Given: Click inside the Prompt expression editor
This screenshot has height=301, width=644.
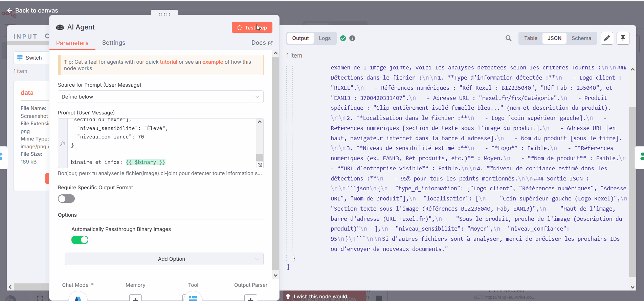Looking at the screenshot, I should [162, 143].
